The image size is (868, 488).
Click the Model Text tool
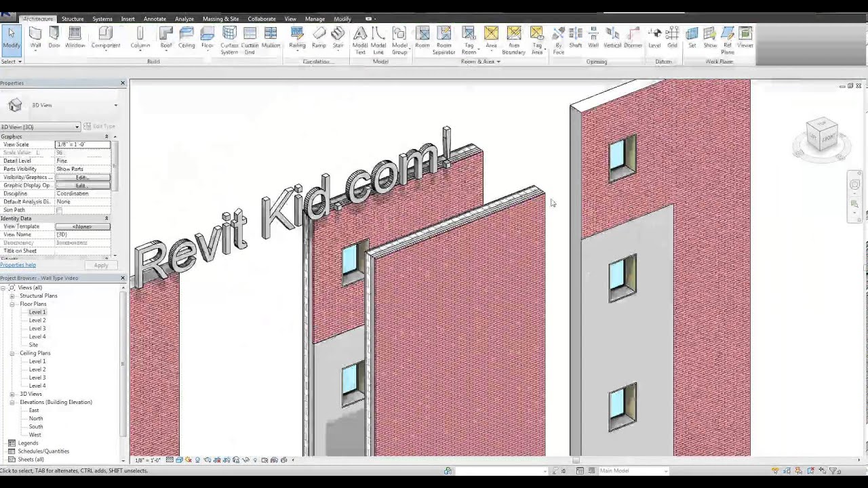pos(360,41)
